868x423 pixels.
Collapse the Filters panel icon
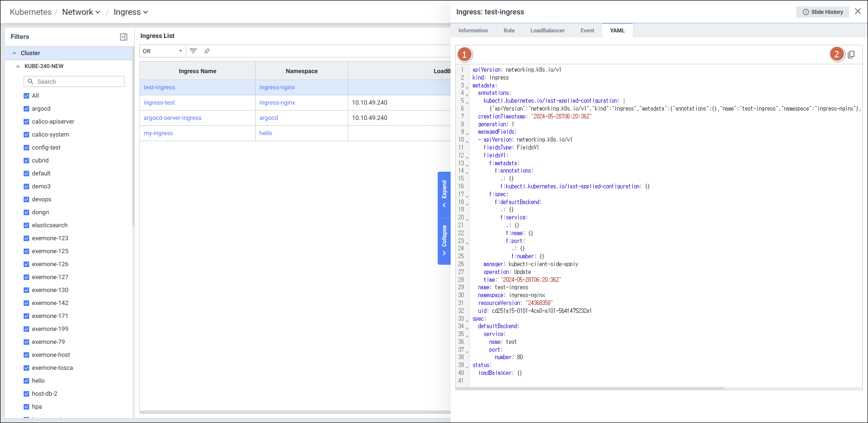(x=124, y=37)
